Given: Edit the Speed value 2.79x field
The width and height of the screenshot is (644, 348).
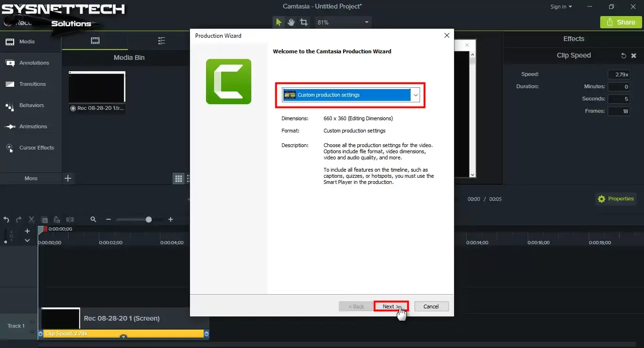Looking at the screenshot, I should (x=619, y=75).
